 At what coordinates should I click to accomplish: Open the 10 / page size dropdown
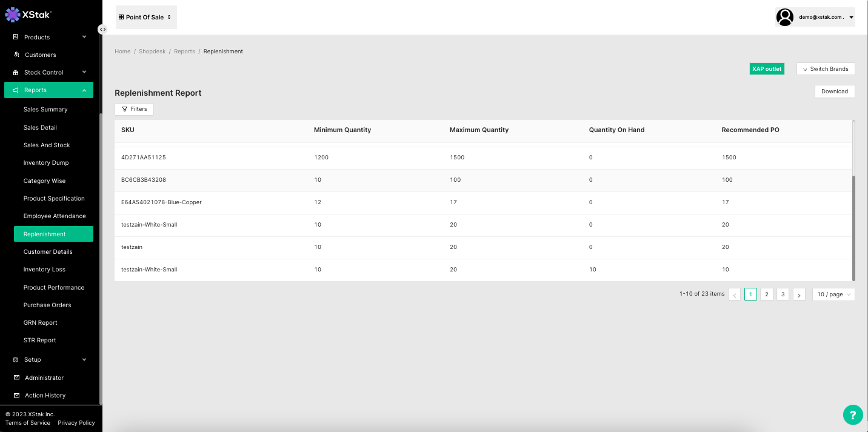click(x=833, y=294)
